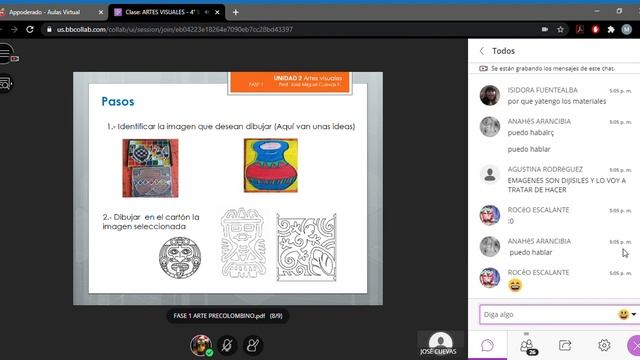The image size is (640, 360).
Task: Open the Adobe Acrobat extension
Action: pos(580,29)
